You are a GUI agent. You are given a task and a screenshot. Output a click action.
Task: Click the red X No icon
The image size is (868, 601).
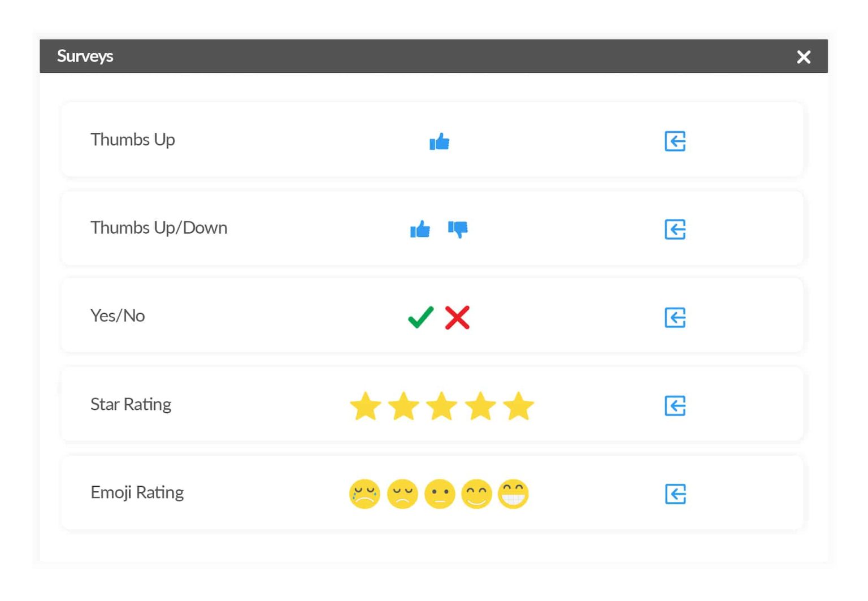[457, 317]
